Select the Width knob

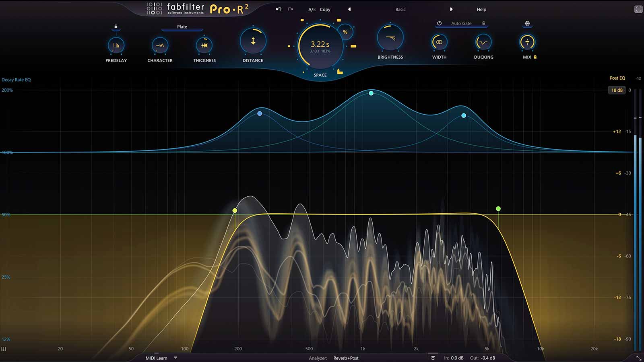[439, 41]
